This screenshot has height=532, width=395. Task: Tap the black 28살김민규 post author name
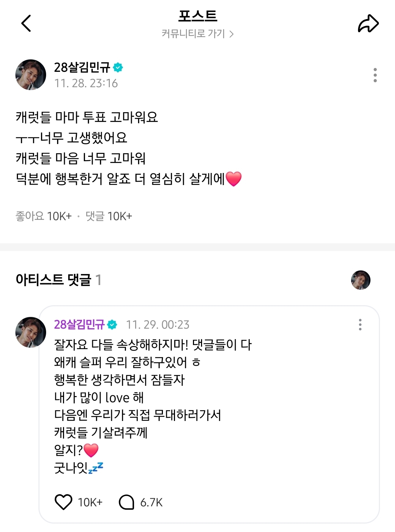(x=82, y=67)
